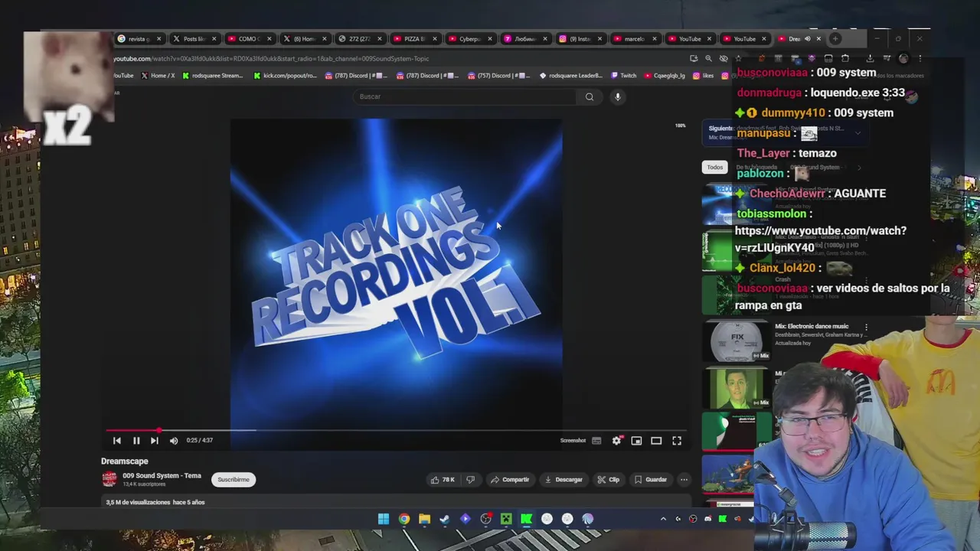Viewport: 980px width, 551px height.
Task: Start voice search with the microphone
Action: 618,96
